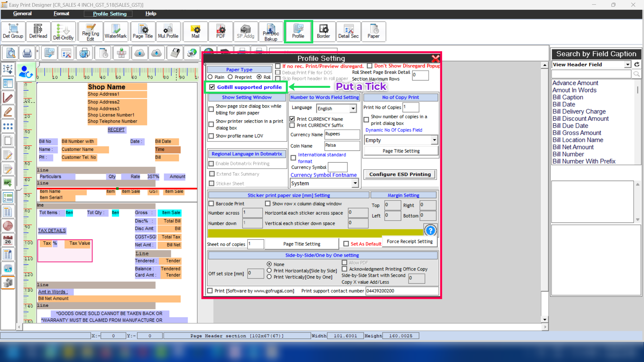Check the Set As Default checkbox
The height and width of the screenshot is (362, 644).
[x=346, y=244]
